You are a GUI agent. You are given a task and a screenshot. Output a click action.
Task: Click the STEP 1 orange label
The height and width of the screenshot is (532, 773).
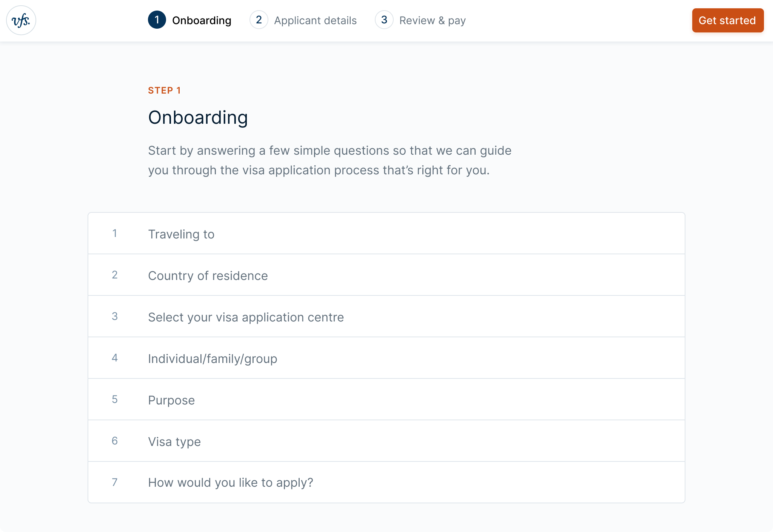point(164,91)
